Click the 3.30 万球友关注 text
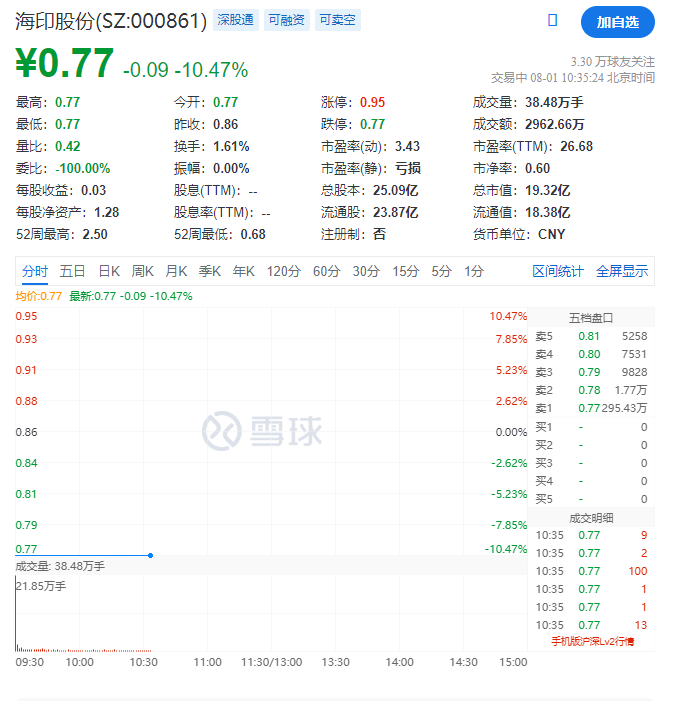Viewport: 679px width, 701px height. click(612, 62)
